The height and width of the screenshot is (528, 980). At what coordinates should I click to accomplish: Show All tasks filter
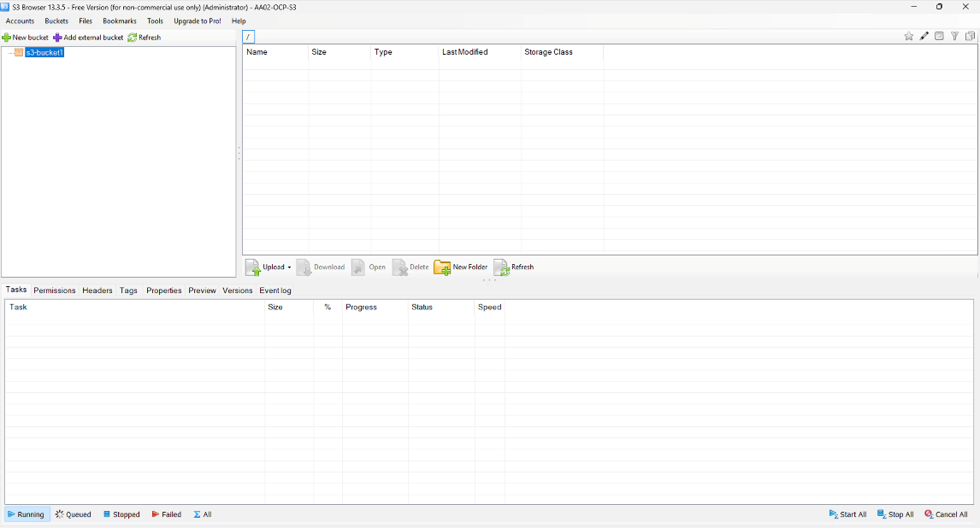click(x=203, y=514)
